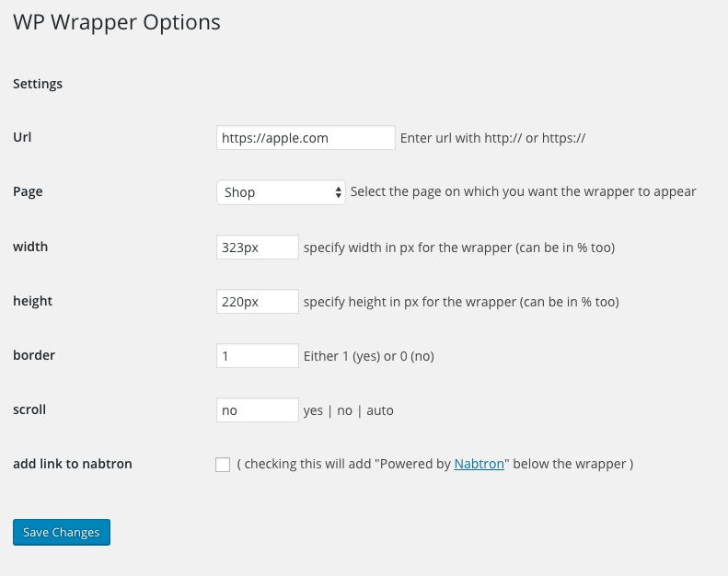The height and width of the screenshot is (576, 728).
Task: Click the Page label text
Action: [x=28, y=191]
